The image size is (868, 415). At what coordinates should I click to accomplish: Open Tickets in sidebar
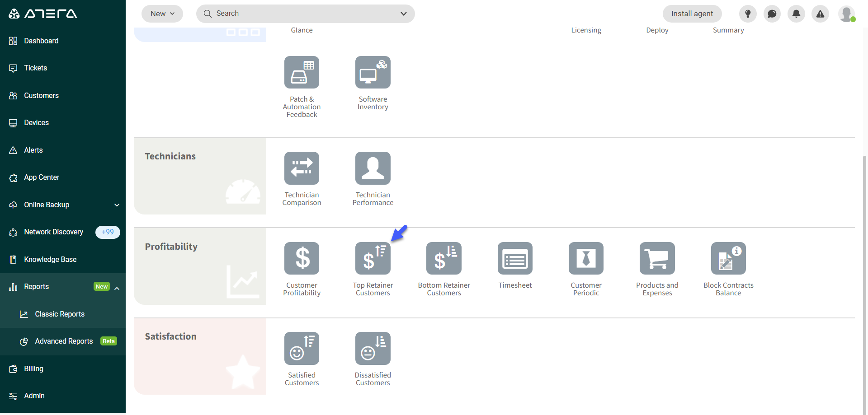click(63, 68)
